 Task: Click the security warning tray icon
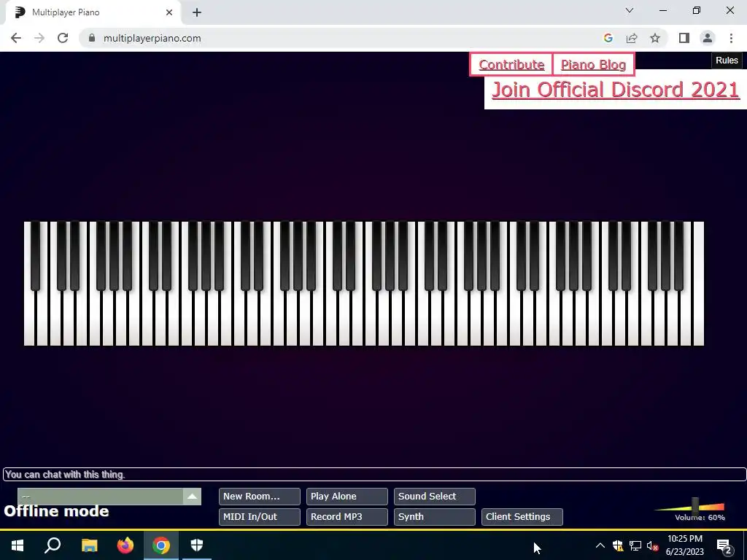click(x=618, y=545)
